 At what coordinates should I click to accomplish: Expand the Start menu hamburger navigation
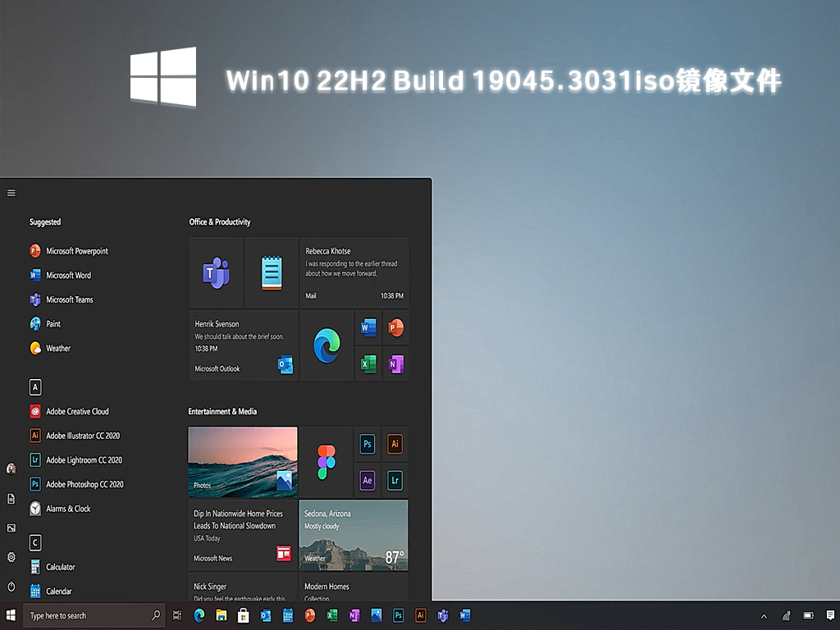click(x=11, y=193)
